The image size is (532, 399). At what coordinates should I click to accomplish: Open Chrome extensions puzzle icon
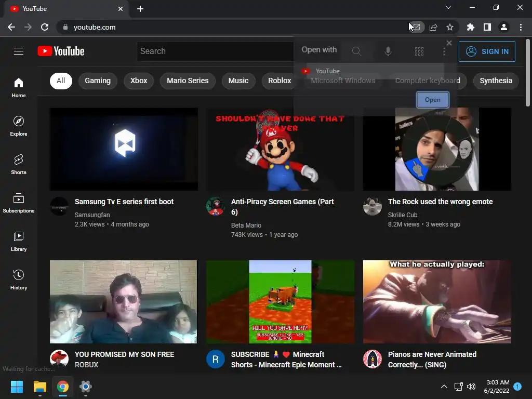(x=471, y=27)
